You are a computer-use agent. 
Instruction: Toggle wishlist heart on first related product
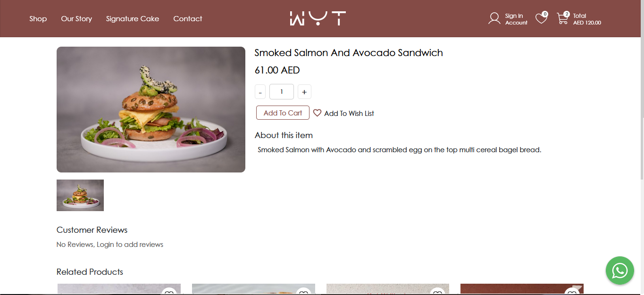[169, 292]
